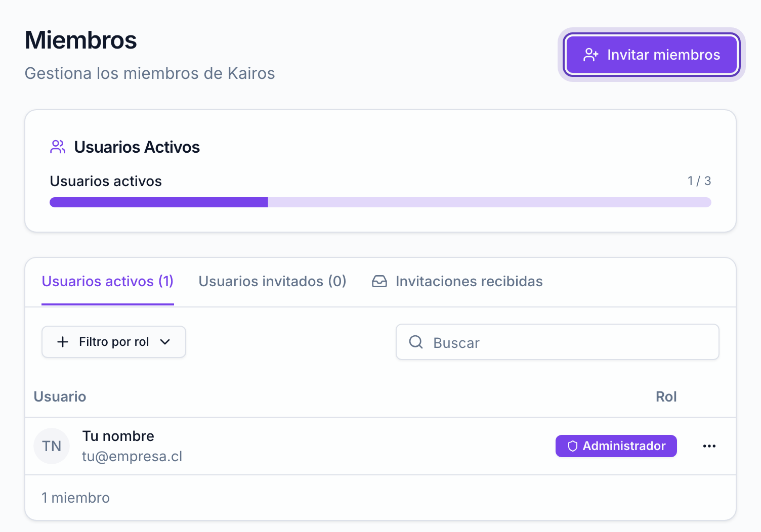Expand the Filtro por rol dropdown
The height and width of the screenshot is (532, 761).
[114, 342]
